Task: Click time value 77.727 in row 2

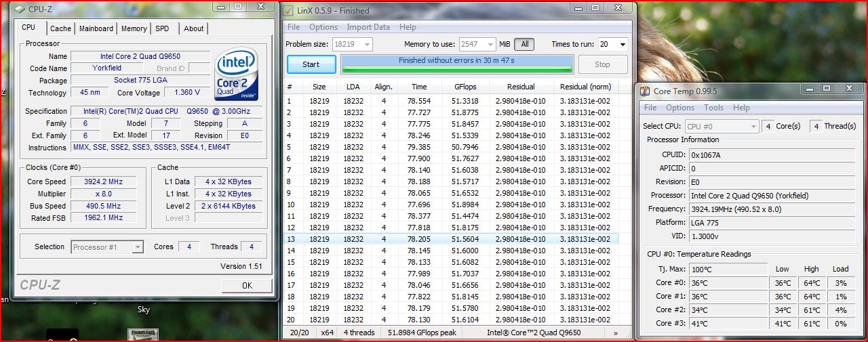Action: (419, 112)
